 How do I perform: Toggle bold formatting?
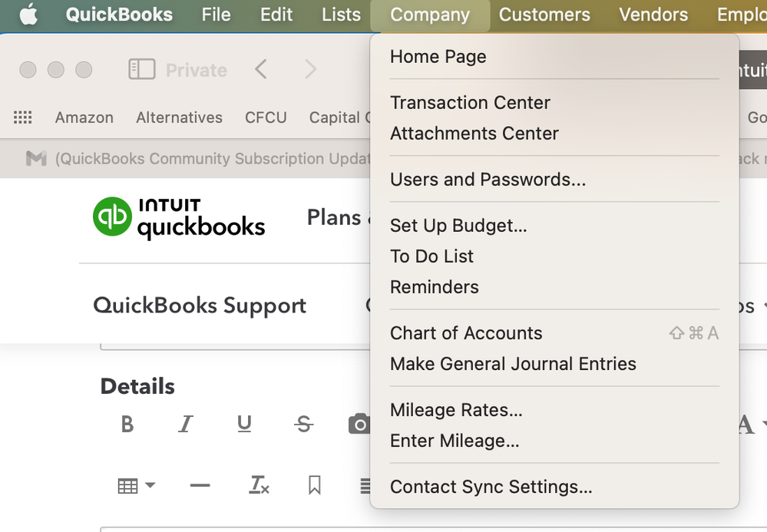[127, 424]
